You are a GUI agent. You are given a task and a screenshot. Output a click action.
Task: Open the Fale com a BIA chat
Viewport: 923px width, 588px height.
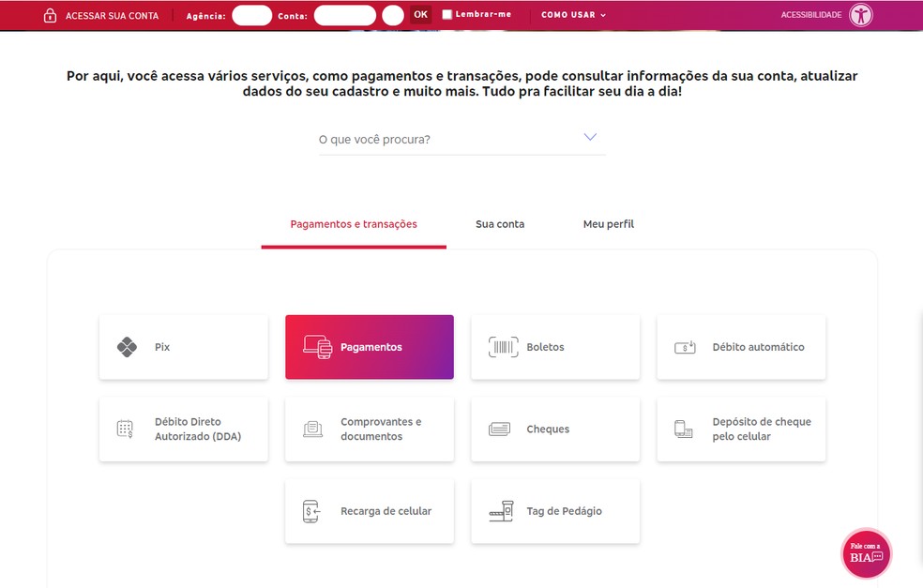pyautogui.click(x=865, y=553)
